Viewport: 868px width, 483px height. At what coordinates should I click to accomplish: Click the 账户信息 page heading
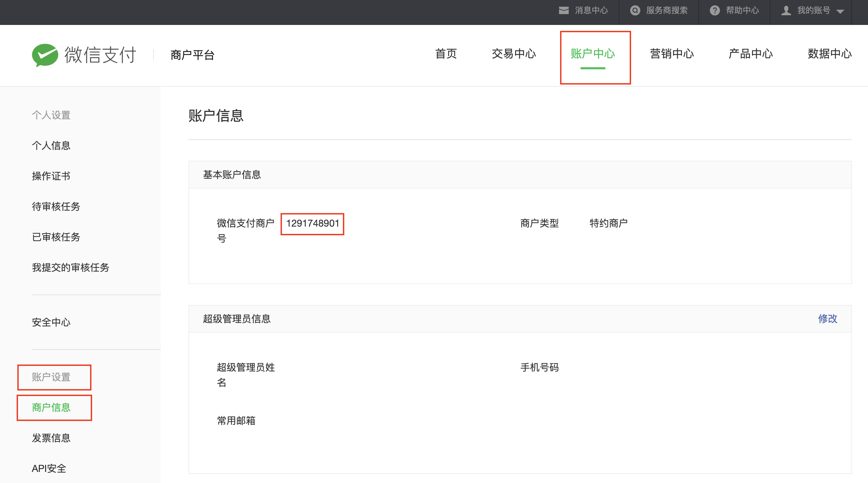coord(216,116)
